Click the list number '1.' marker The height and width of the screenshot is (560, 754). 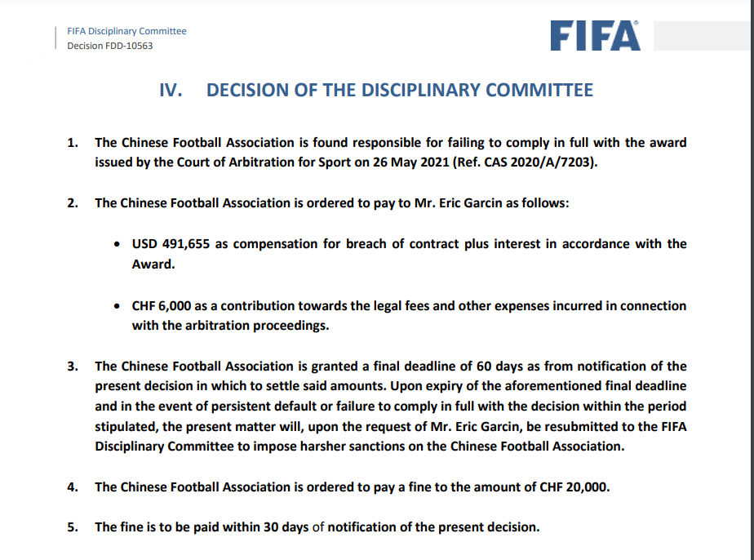[x=73, y=143]
